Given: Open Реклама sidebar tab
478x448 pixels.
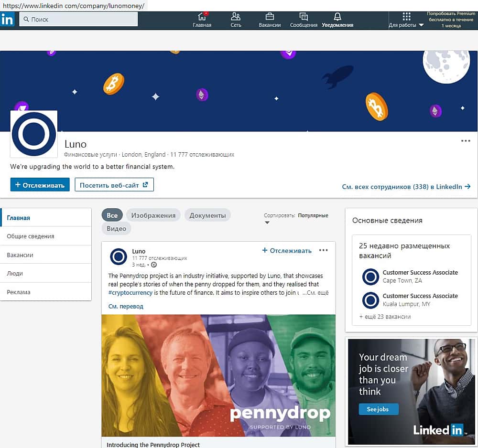Looking at the screenshot, I should pyautogui.click(x=46, y=292).
